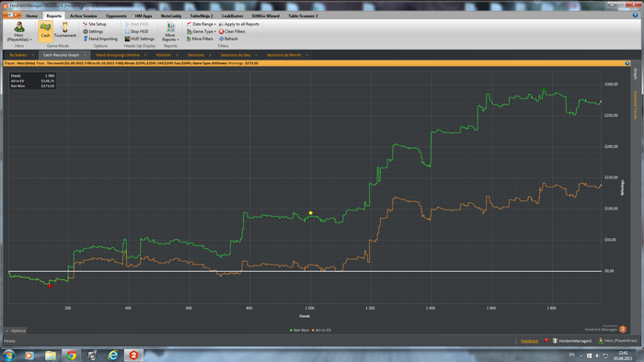Screen dimensions: 644x362
Task: Open the Opponents ribbon tab
Action: pos(116,16)
